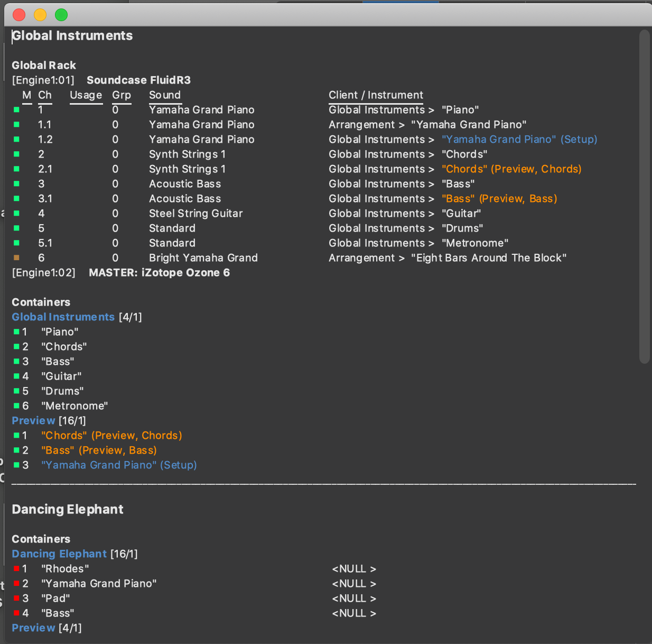Open the blue Global Instruments container link

pos(63,317)
